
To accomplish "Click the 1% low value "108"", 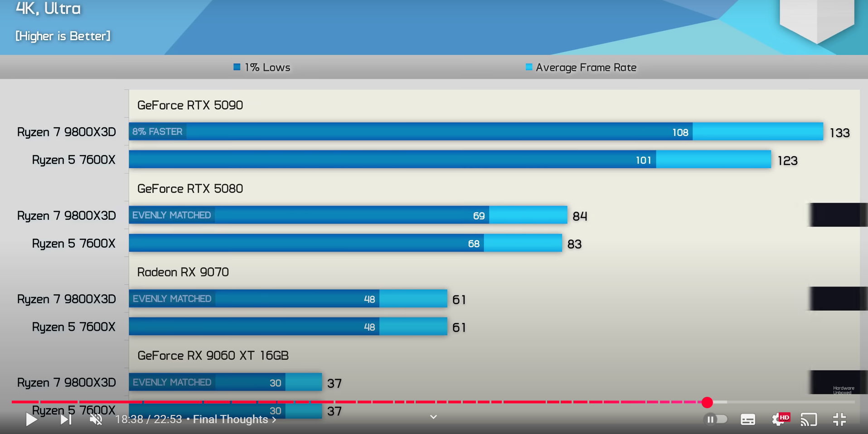I will (x=680, y=132).
